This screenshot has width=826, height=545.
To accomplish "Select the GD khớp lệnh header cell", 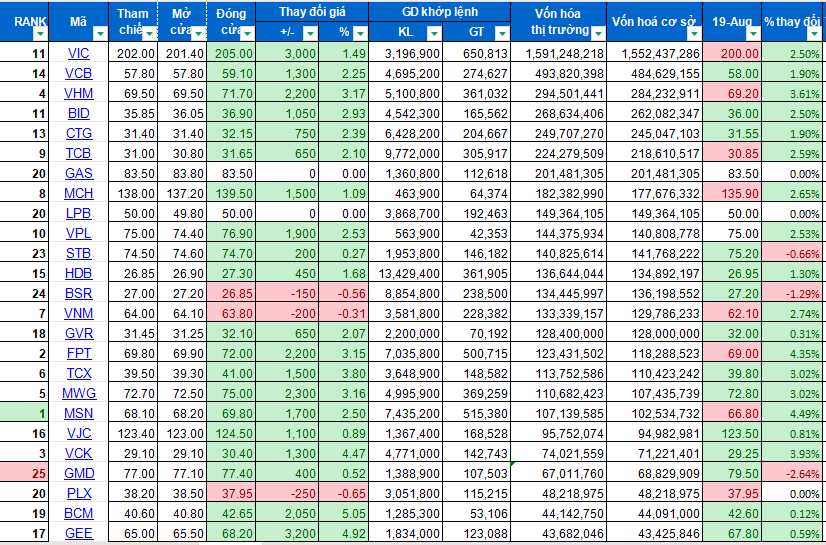I will [x=439, y=12].
